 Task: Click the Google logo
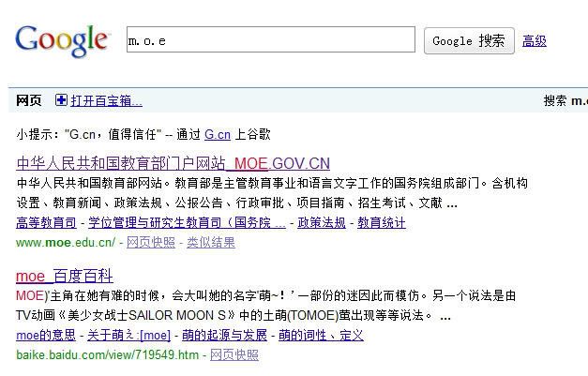[62, 40]
